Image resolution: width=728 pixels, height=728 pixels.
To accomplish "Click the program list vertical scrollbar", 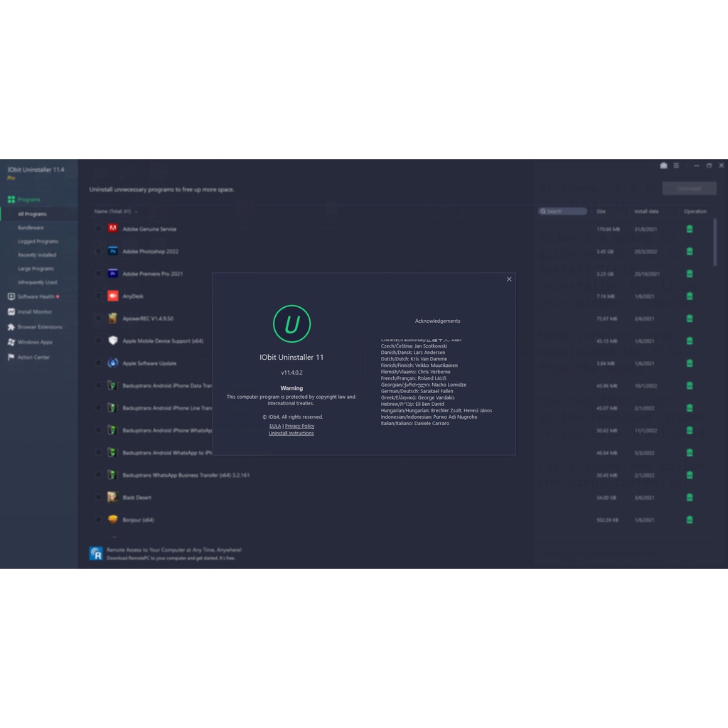I will click(x=715, y=242).
